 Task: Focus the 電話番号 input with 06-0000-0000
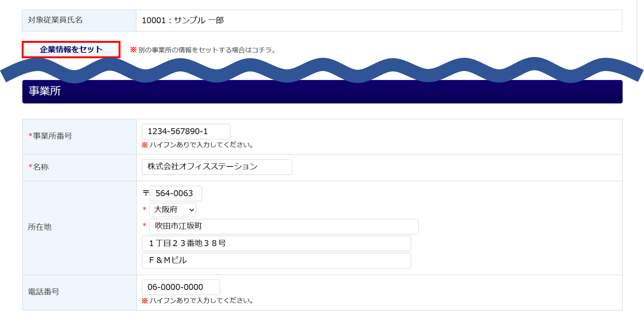pos(181,287)
